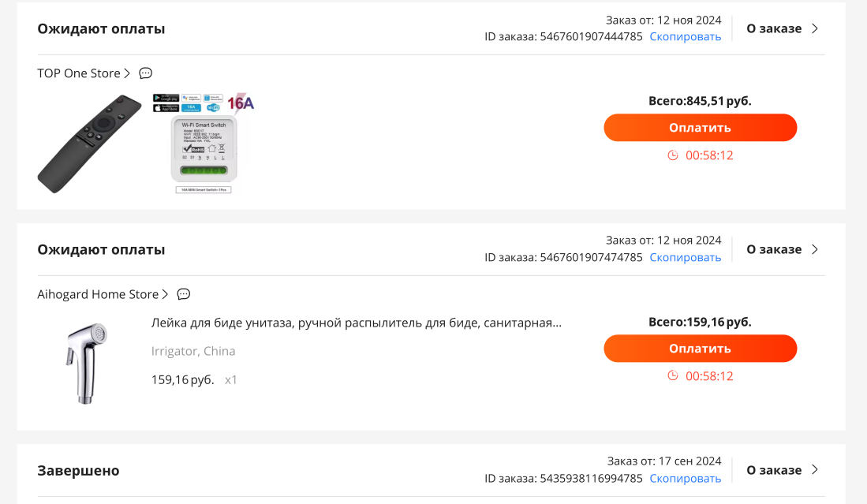
Task: Go to TOP One Store page
Action: [x=78, y=73]
